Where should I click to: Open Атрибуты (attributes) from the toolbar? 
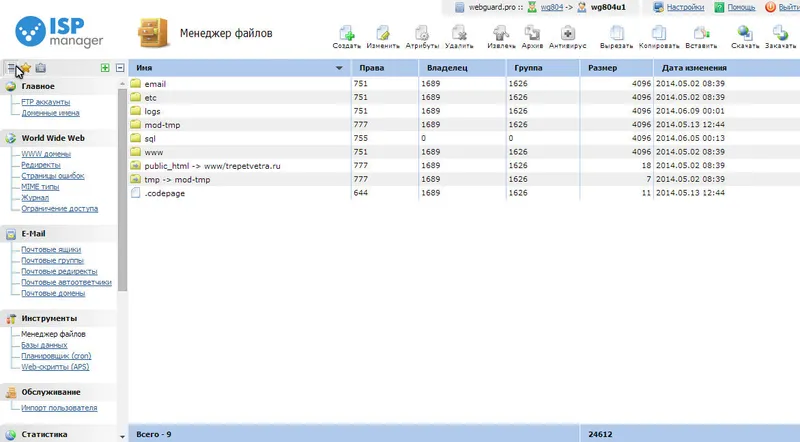coord(422,34)
